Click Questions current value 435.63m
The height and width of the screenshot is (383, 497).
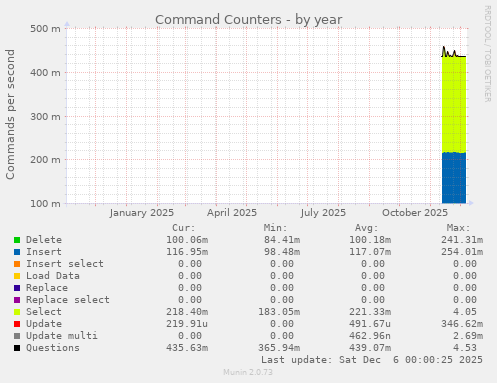187,348
